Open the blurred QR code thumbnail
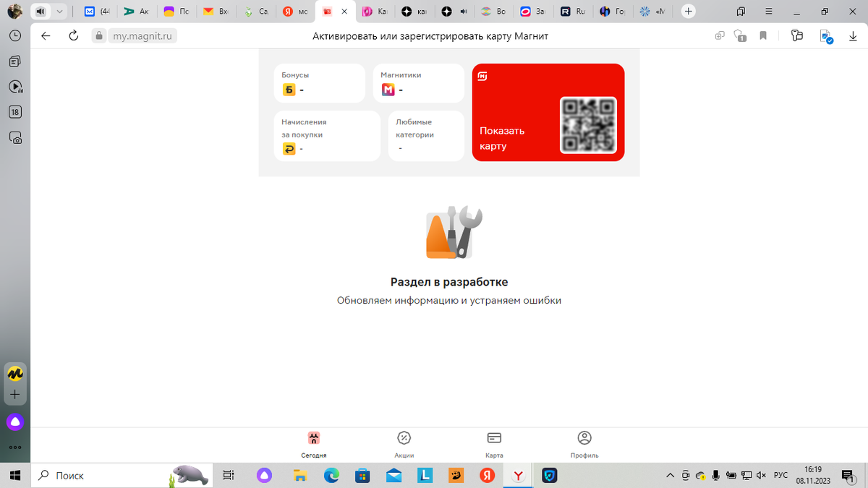The height and width of the screenshot is (488, 868). tap(588, 125)
